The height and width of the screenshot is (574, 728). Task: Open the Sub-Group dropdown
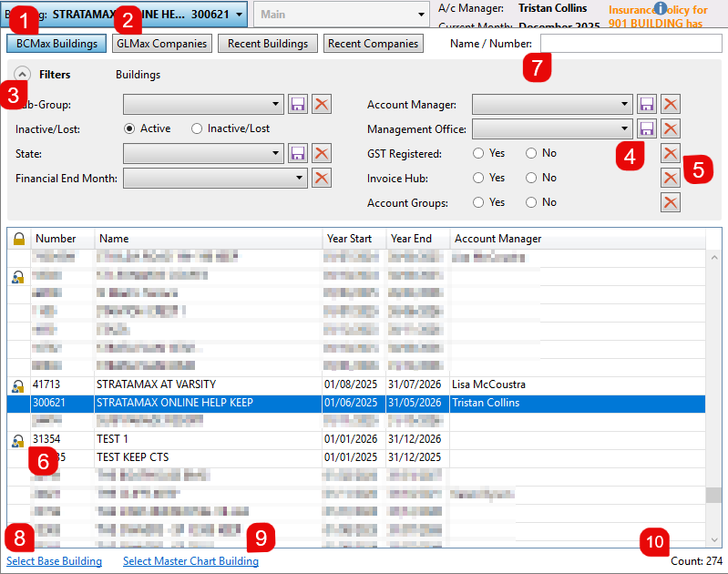pyautogui.click(x=203, y=104)
